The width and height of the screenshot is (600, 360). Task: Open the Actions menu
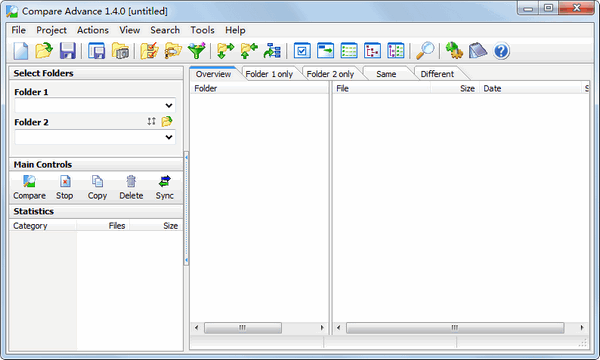pos(93,30)
